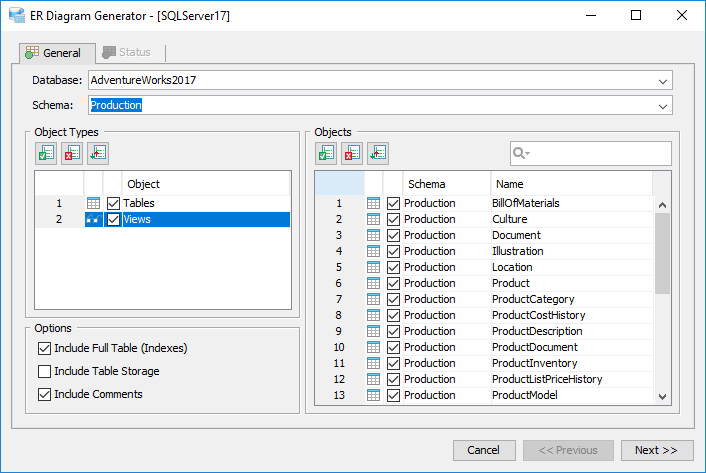Click the Next >> button
Screen dimensions: 706x473
pos(656,450)
